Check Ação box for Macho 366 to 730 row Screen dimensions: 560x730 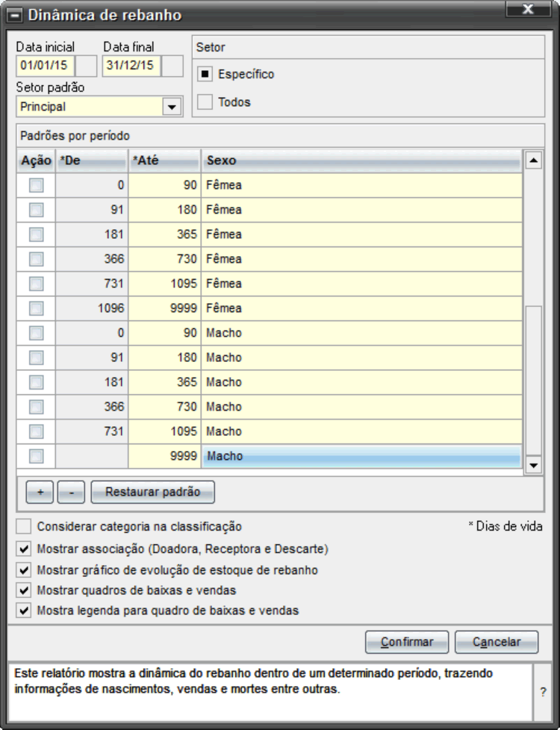click(x=37, y=408)
